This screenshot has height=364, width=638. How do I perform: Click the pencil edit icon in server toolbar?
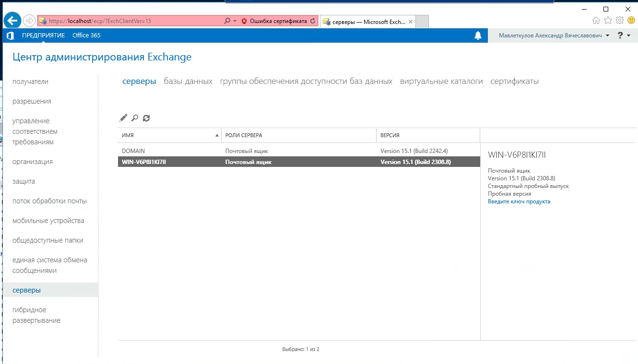(x=123, y=118)
